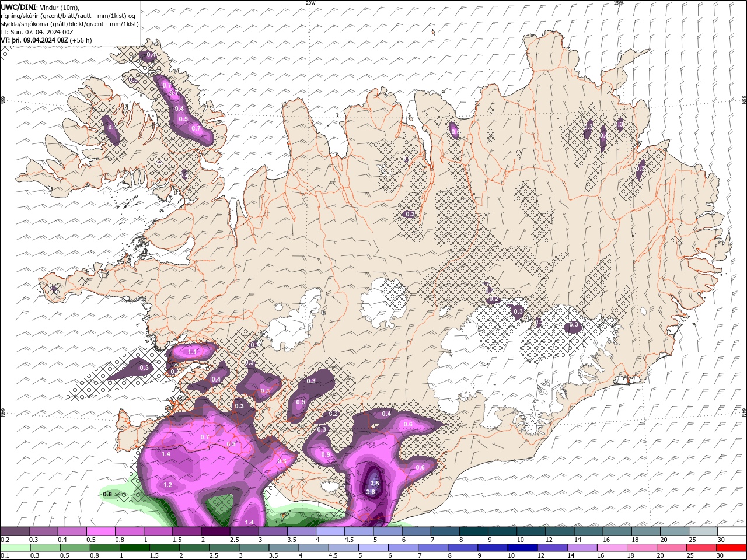Click the deep blue bottom-row swatch labeled 10
This screenshot has width=747, height=560.
click(522, 548)
